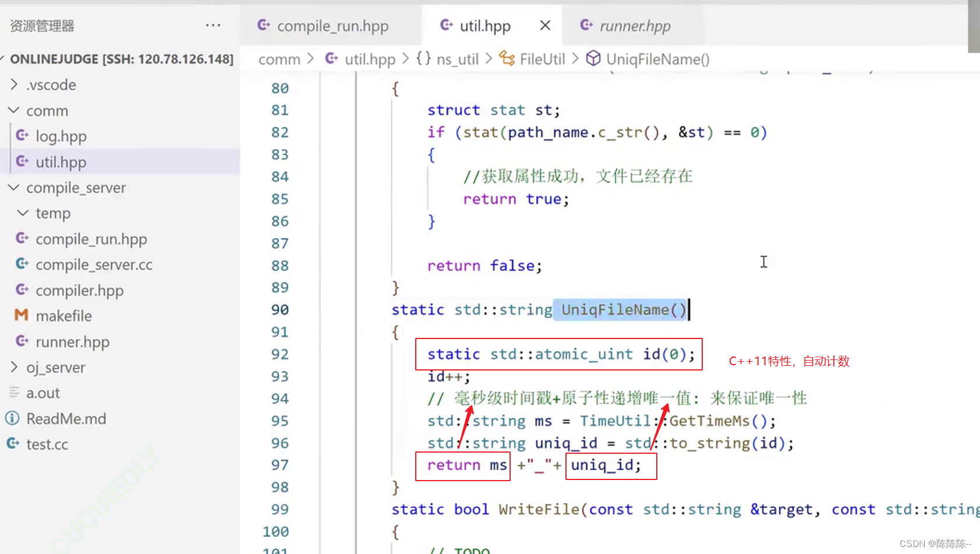Activate the util.hpp tab

click(485, 26)
